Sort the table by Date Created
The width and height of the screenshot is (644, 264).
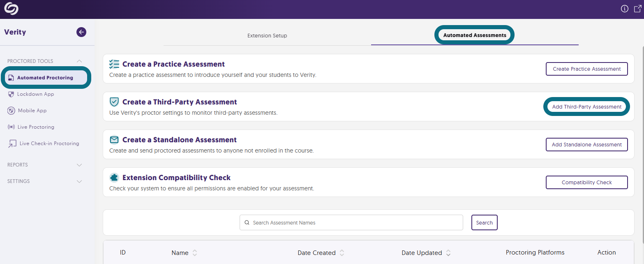(342, 253)
